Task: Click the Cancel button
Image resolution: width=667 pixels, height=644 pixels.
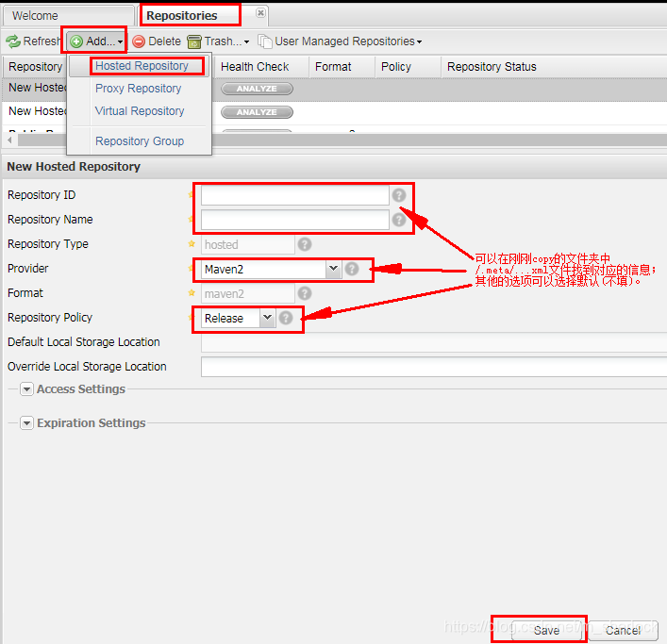Action: coord(624,631)
